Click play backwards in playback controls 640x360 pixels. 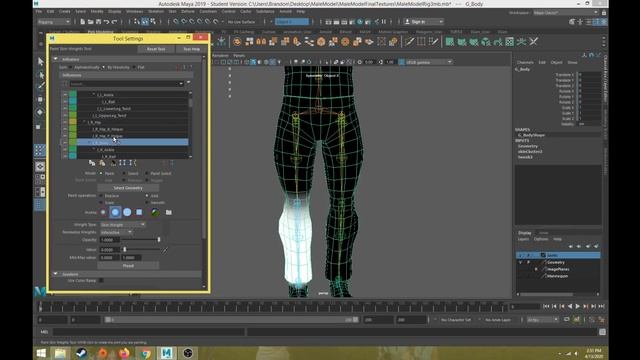[570, 306]
